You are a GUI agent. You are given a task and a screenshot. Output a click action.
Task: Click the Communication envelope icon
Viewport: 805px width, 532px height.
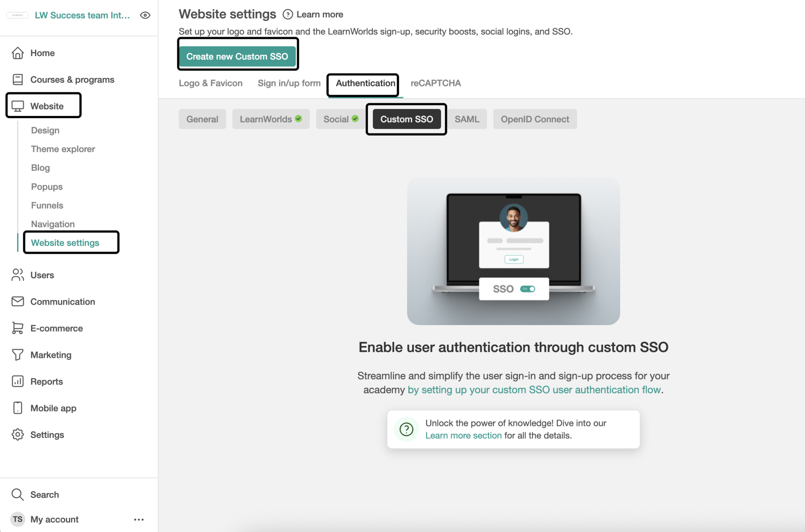[18, 302]
